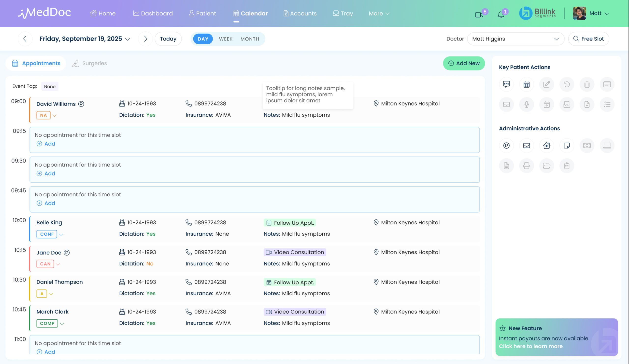Screen dimensions: 629x364
Task: Switch calendar to MONTH view
Action: [x=250, y=39]
